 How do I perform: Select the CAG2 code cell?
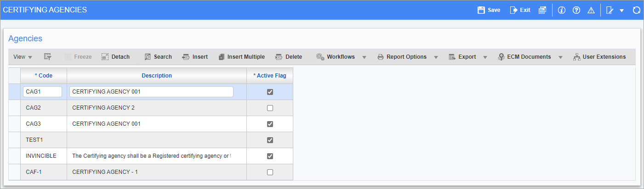44,108
